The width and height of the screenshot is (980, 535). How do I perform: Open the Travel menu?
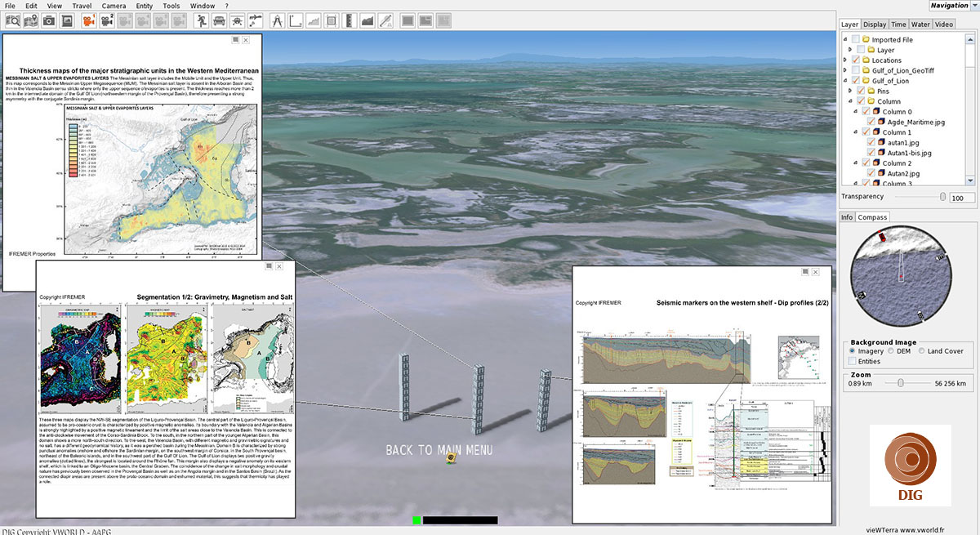click(82, 6)
